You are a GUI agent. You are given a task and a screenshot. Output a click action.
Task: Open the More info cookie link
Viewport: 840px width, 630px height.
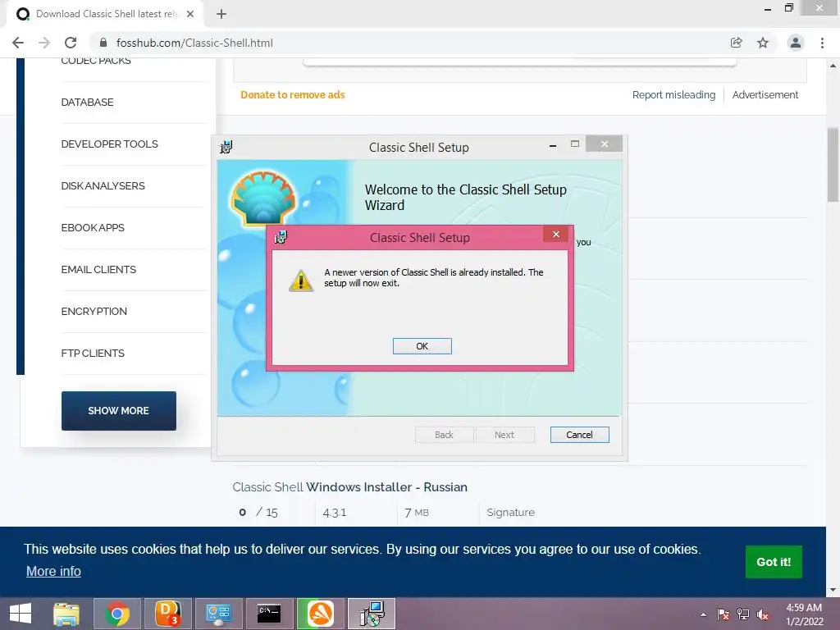tap(53, 571)
